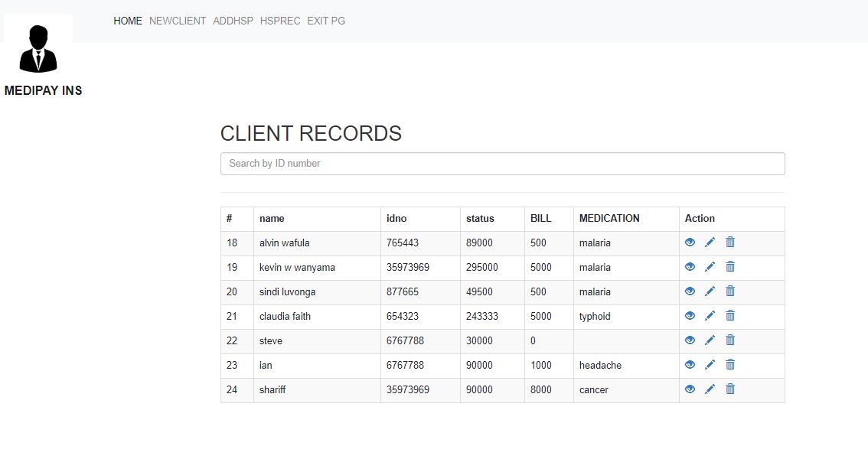
Task: Delete alvin wafula's record
Action: (x=730, y=243)
